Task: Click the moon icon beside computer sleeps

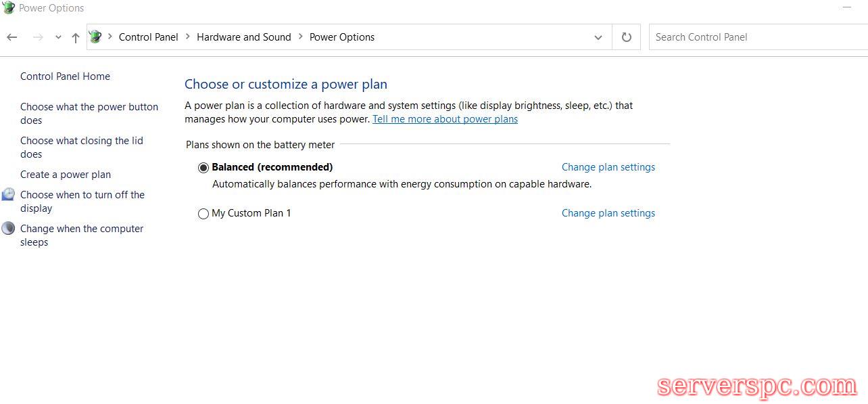Action: [x=8, y=229]
